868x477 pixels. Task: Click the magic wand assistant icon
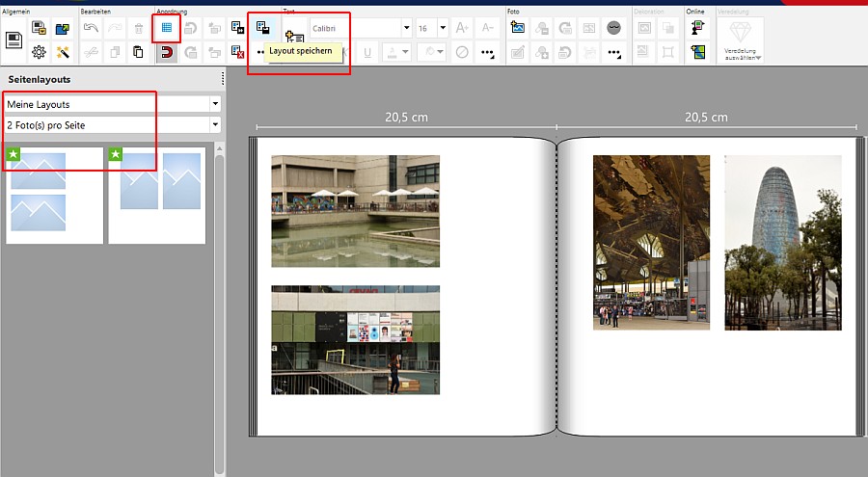pos(64,52)
